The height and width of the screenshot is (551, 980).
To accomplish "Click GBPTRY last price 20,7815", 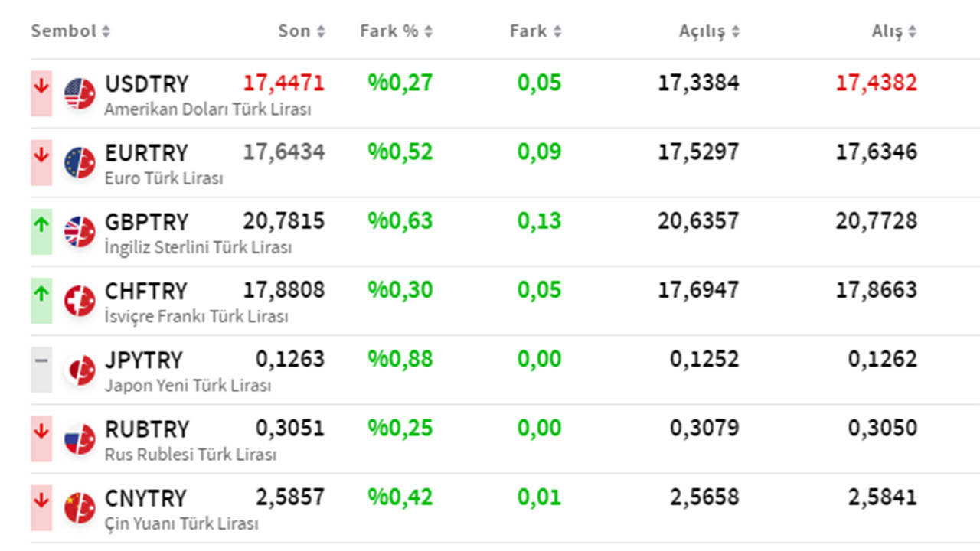I will [x=284, y=221].
